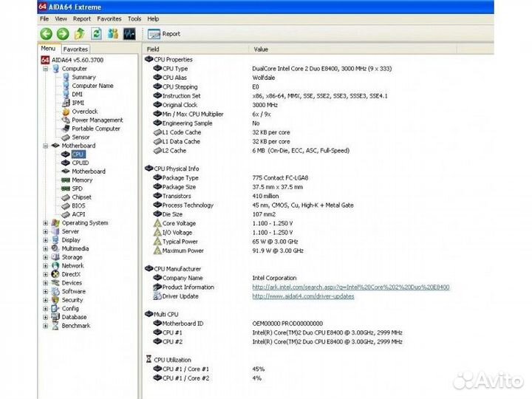Select the Database tree label
Viewport: 532px width, 399px height.
coord(74,317)
